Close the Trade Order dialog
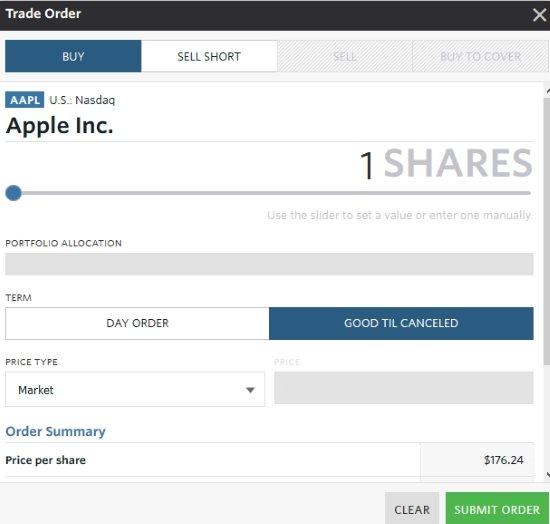 pos(539,15)
